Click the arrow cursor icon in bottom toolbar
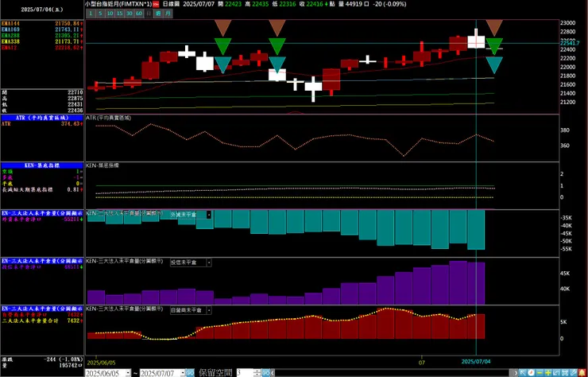This screenshot has width=588, height=377. pyautogui.click(x=523, y=373)
